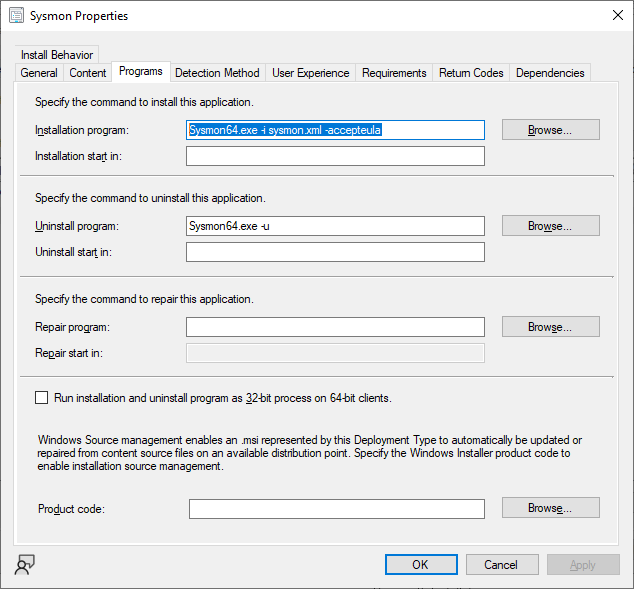Viewport: 634px width, 589px height.
Task: Cancel the Sysmon Properties dialog
Action: pyautogui.click(x=502, y=564)
